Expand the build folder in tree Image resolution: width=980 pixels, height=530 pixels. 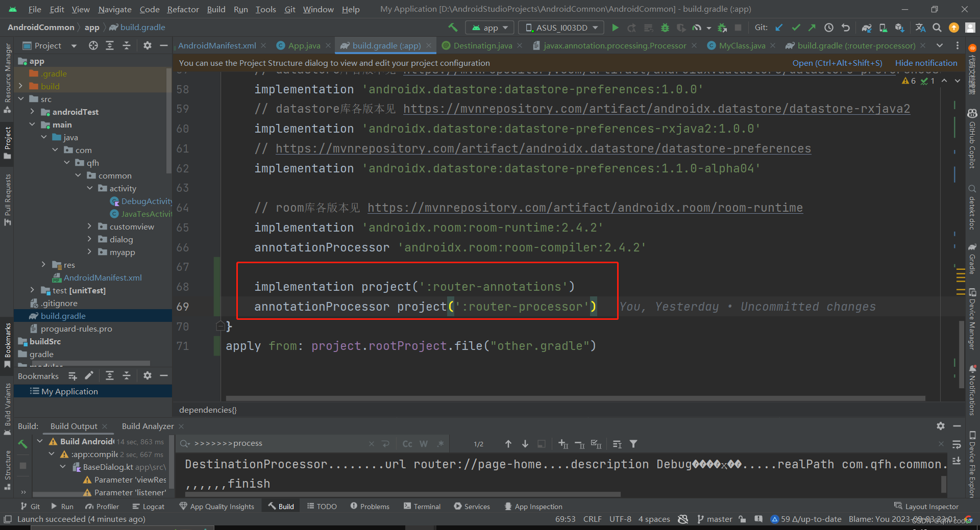coord(21,86)
